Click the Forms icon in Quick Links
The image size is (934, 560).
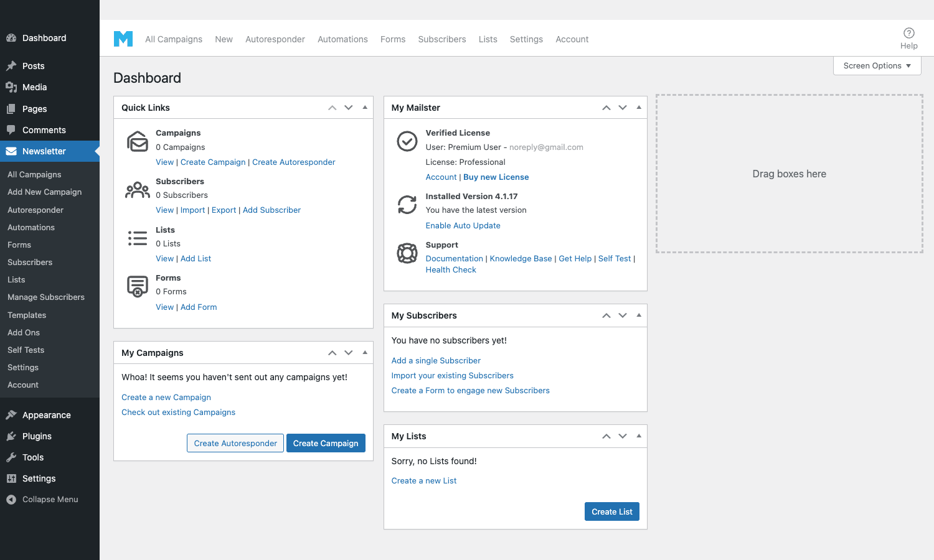click(x=138, y=286)
